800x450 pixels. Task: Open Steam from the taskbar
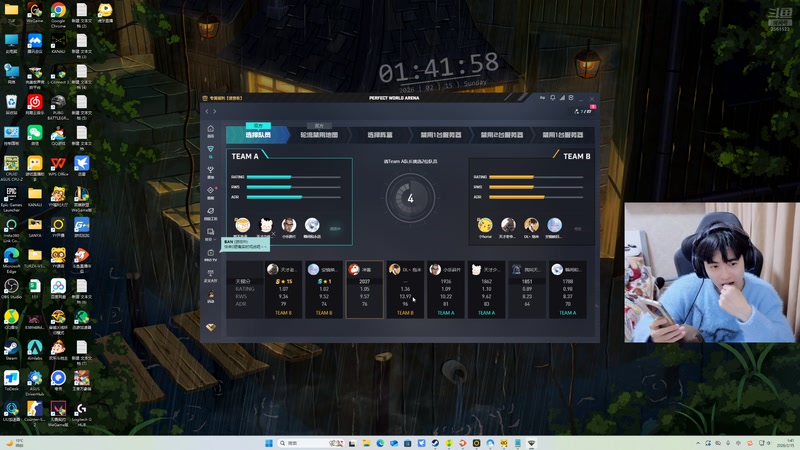pyautogui.click(x=435, y=443)
